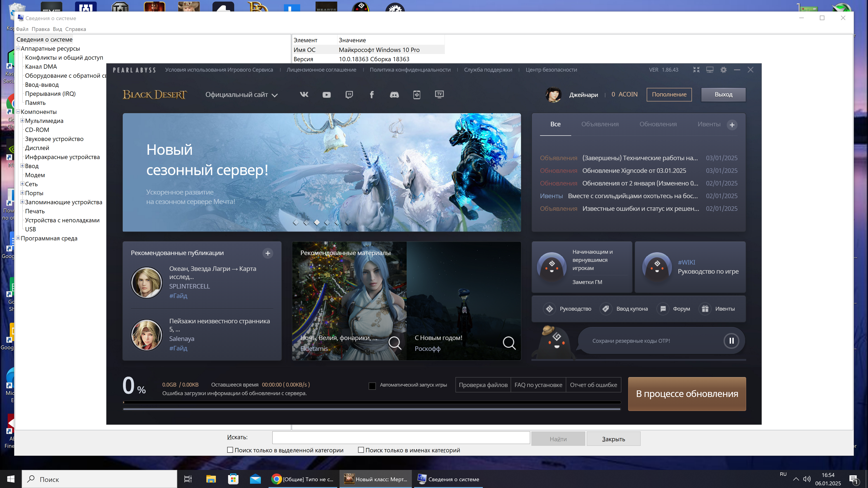Open the Обновление Xigncode от 03.01.2025 news
The image size is (868, 488).
point(634,171)
